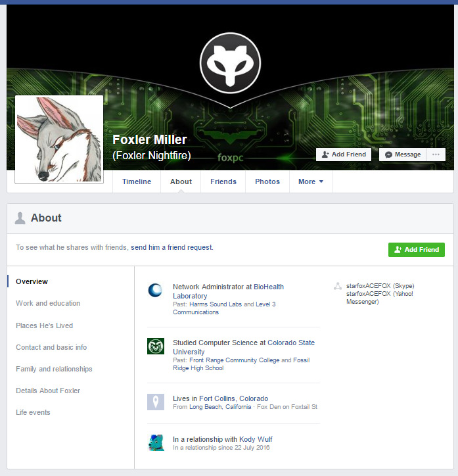Click the fox logo on the cover photo
This screenshot has width=458, height=476.
click(x=230, y=63)
